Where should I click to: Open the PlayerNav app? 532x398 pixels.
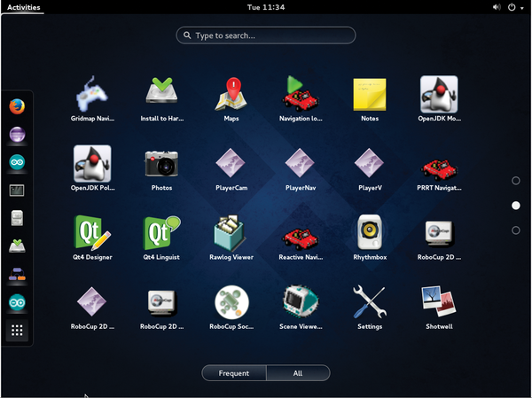[x=301, y=168]
